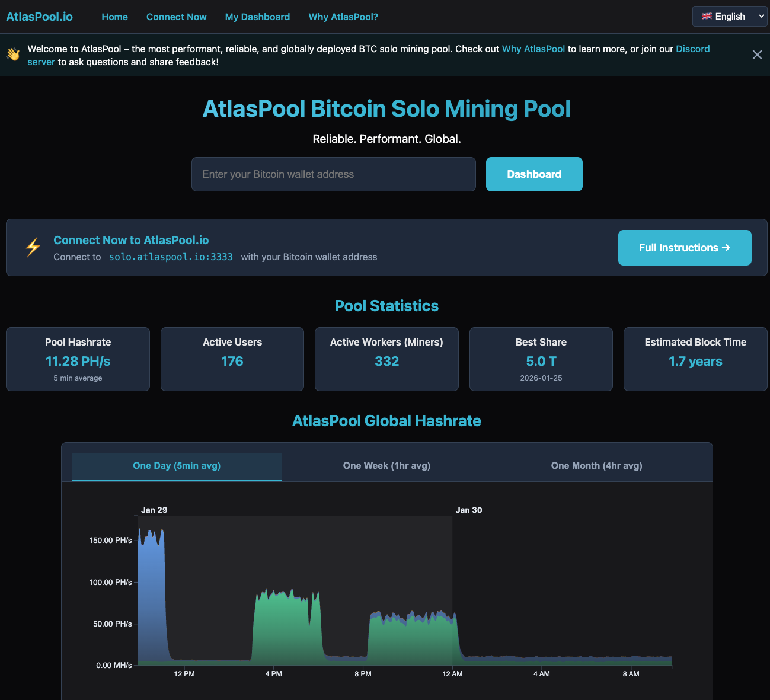
Task: Switch to One Month (4hr avg) tab
Action: tap(596, 466)
